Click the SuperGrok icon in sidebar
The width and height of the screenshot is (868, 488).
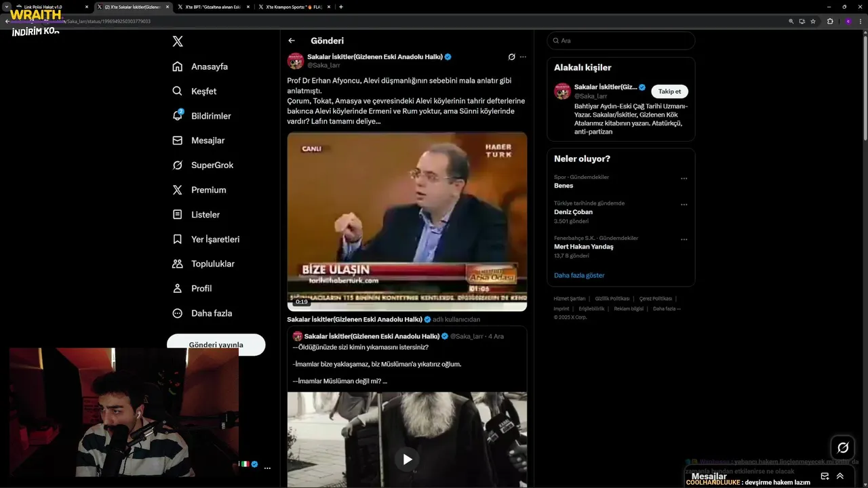[x=178, y=165]
